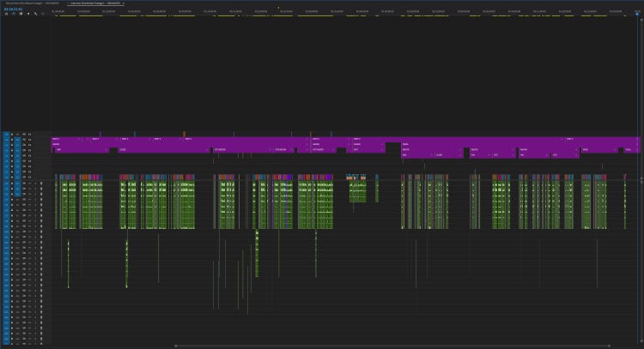Image resolution: width=644 pixels, height=349 pixels.
Task: Hide track V2 with its eye icon
Action: [29, 171]
